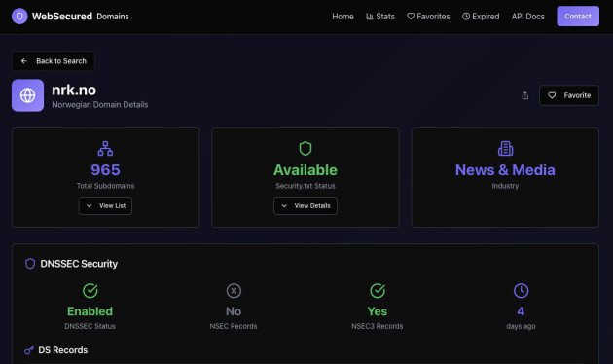
Task: Click the Contact button
Action: point(578,16)
